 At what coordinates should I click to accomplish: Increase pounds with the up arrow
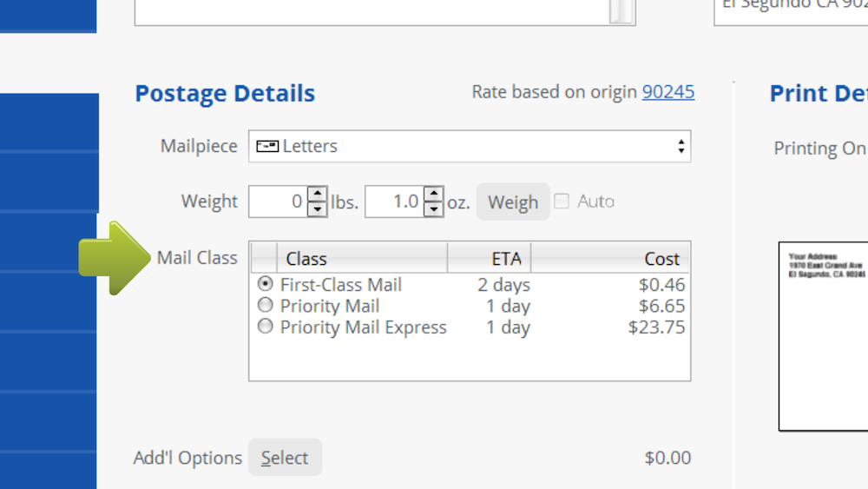[x=318, y=195]
